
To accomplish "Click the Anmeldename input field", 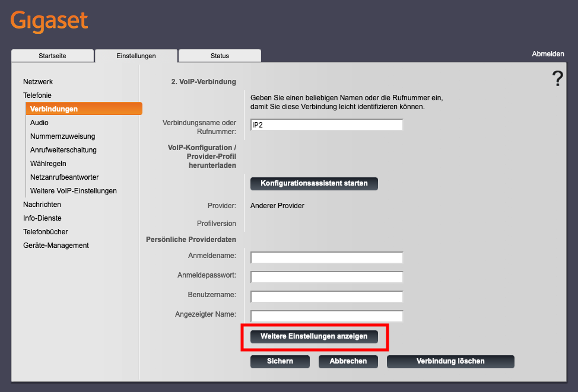I will pos(326,257).
